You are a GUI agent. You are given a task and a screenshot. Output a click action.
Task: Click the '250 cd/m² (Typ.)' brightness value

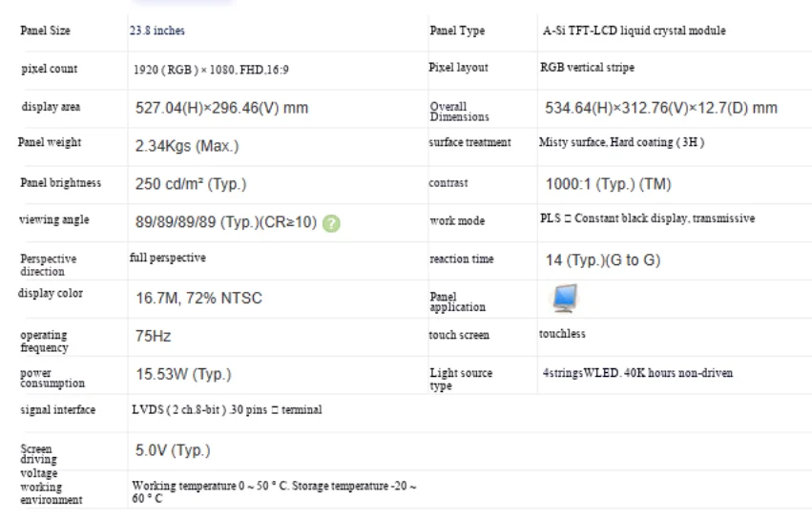coord(191,184)
